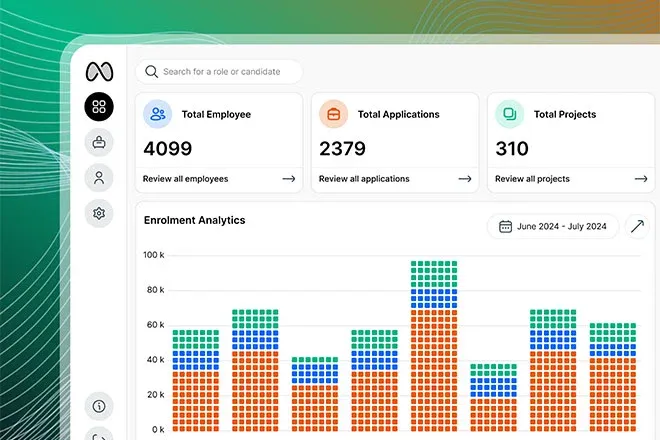This screenshot has height=440, width=660.
Task: Click the arrow next to Review all applications
Action: pos(465,179)
